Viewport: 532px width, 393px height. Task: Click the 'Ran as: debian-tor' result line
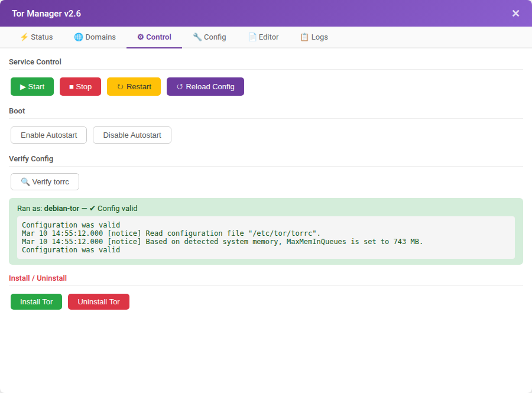click(x=77, y=208)
